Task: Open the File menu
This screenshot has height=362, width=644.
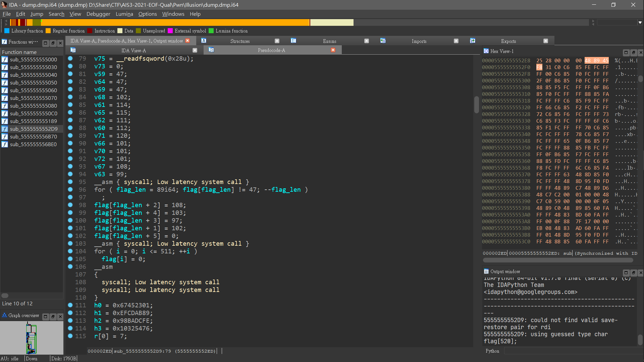Action: 7,14
